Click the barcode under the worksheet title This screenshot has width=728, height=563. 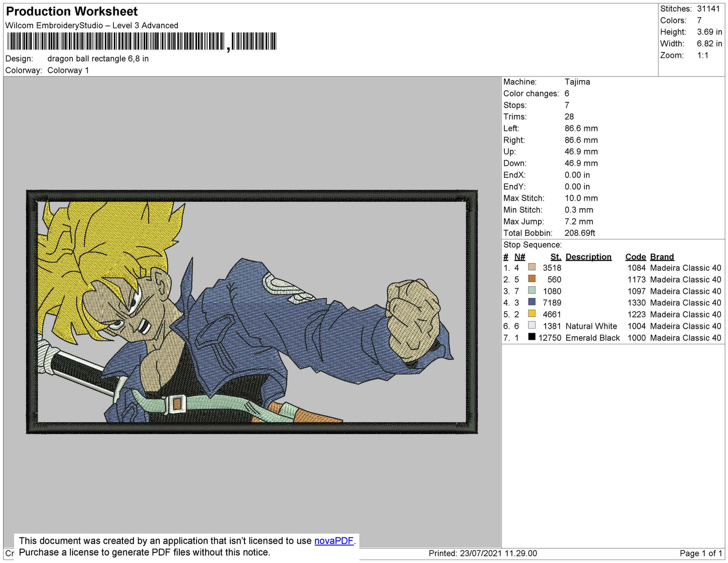(142, 41)
